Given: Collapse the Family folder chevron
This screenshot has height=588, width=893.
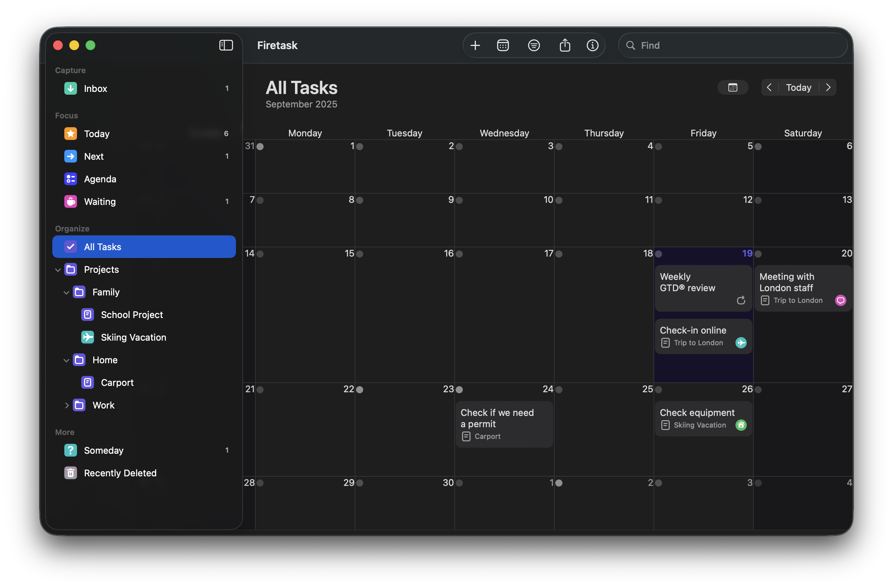Looking at the screenshot, I should point(66,292).
